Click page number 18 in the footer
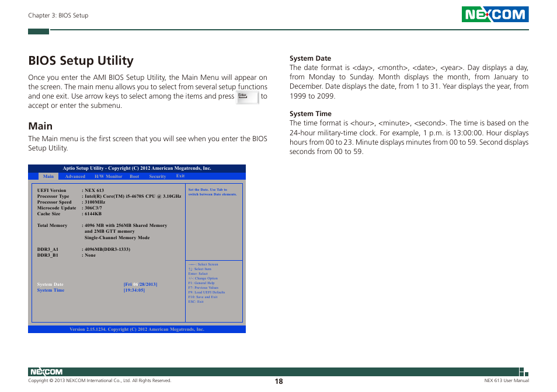 (x=279, y=381)
